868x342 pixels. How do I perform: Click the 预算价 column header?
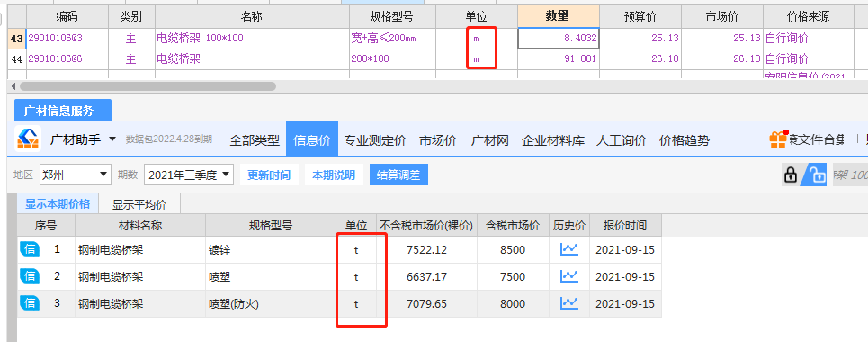click(x=640, y=16)
